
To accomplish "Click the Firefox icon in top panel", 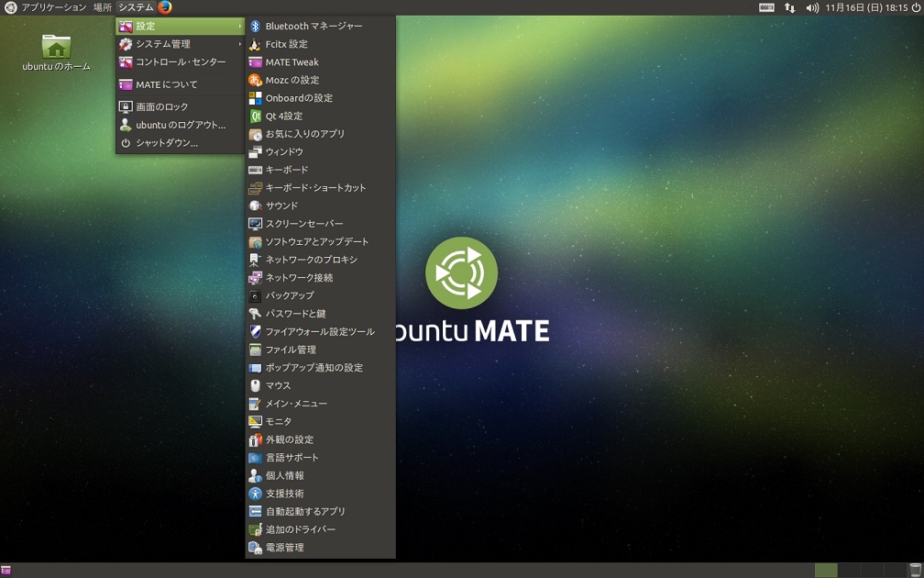I will point(165,7).
